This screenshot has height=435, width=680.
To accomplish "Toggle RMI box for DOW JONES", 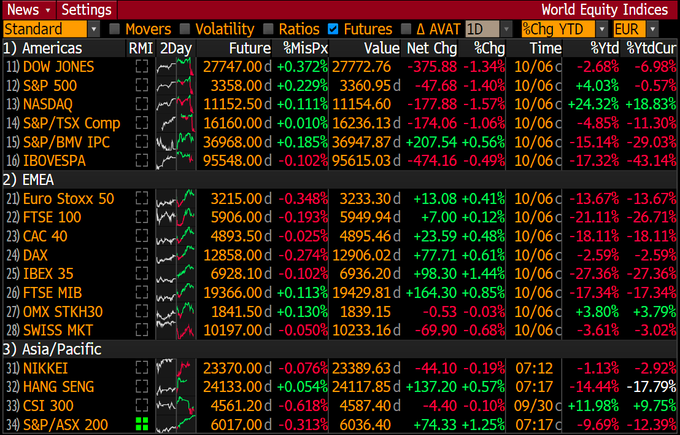I will click(x=142, y=66).
